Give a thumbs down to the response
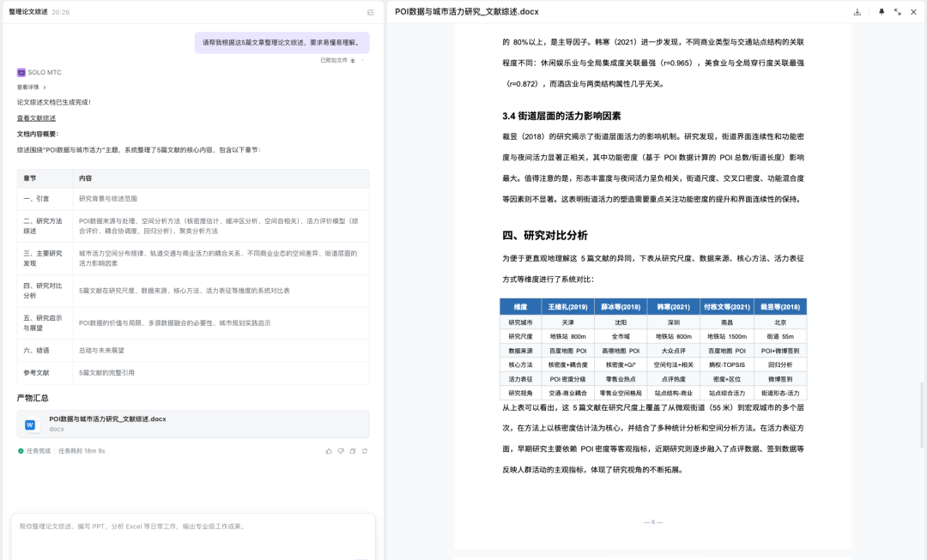927x560 pixels. 341,451
